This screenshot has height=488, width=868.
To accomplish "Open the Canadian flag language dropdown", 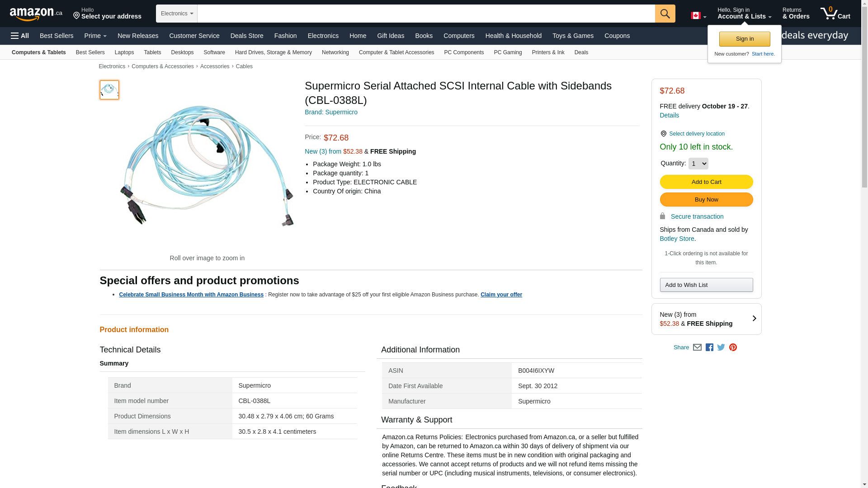I will tap(698, 16).
